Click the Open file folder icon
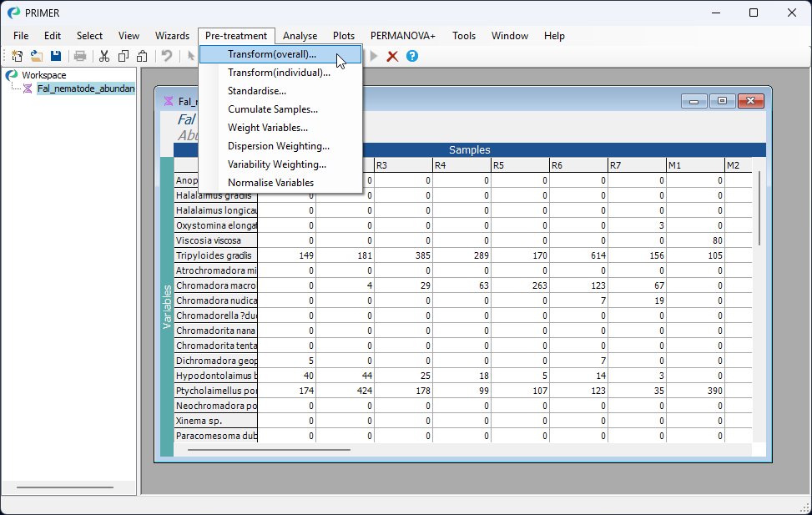The height and width of the screenshot is (515, 812). tap(37, 56)
